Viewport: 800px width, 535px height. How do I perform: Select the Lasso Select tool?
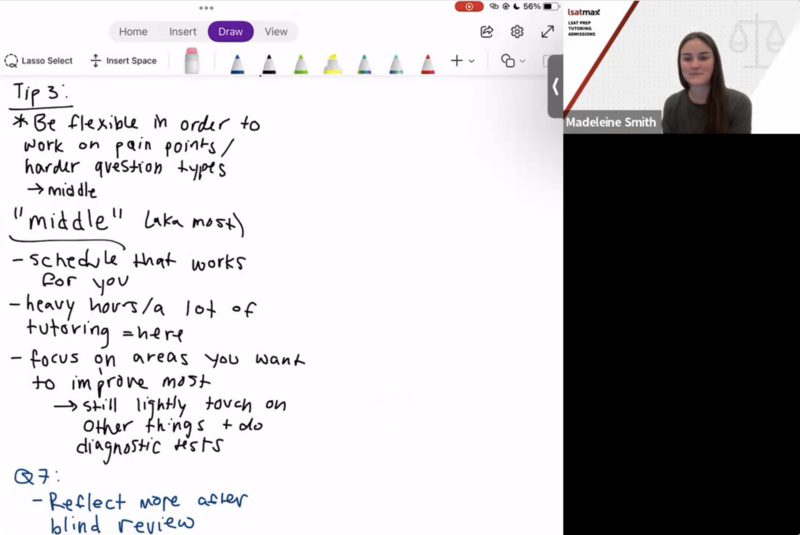(39, 61)
